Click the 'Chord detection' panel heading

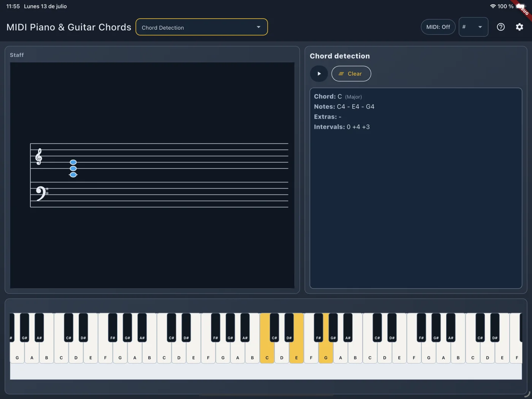pos(340,56)
